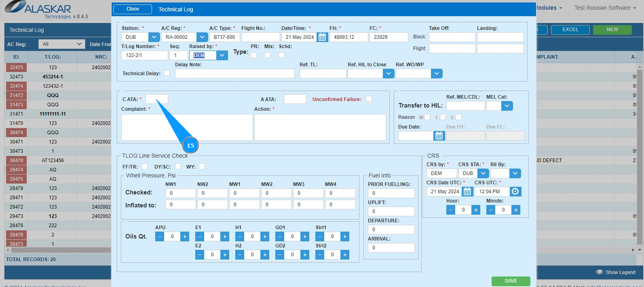
Task: Increase CRS Minute with plus button
Action: tap(516, 210)
